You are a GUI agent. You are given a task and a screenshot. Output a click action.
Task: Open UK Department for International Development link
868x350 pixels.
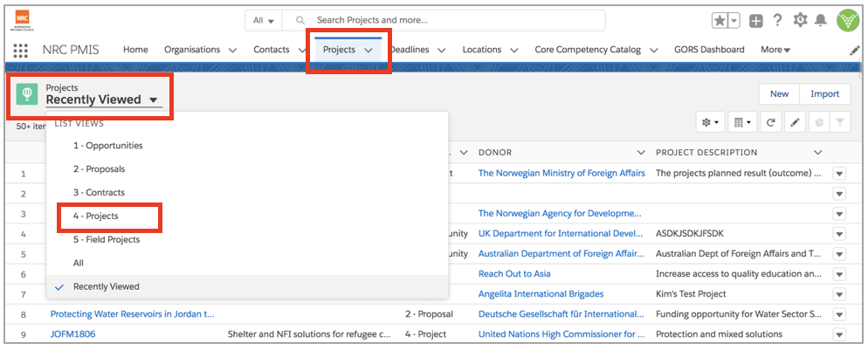[x=561, y=233]
